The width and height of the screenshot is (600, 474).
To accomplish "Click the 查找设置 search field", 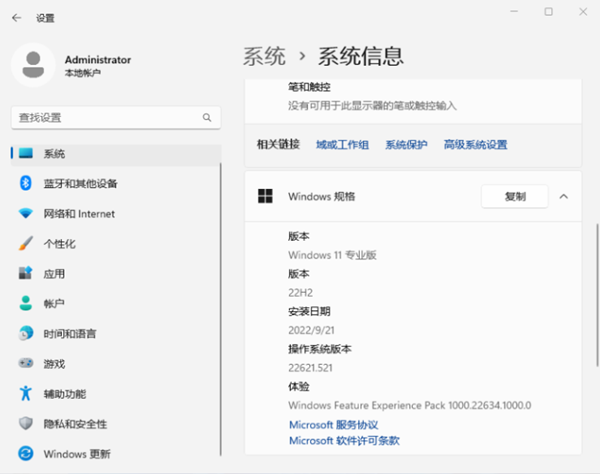I will pyautogui.click(x=116, y=117).
